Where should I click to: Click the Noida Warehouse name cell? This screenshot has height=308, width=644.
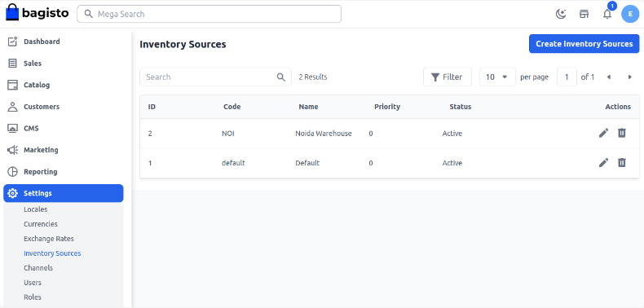click(324, 134)
